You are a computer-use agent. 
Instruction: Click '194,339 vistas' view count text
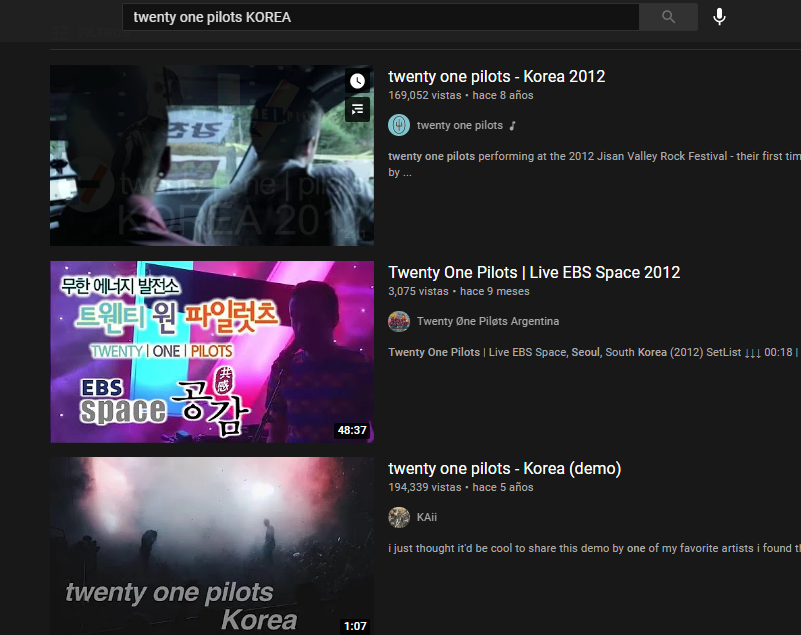[425, 487]
